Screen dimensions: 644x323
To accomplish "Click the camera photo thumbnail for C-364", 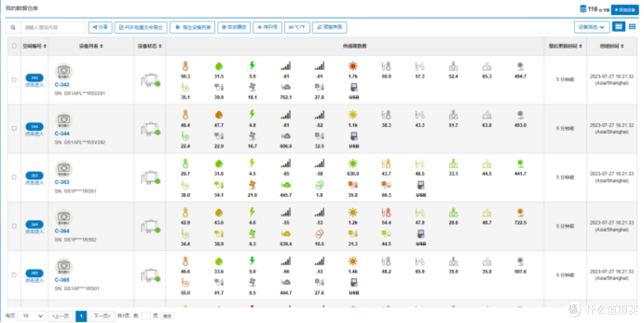I will pyautogui.click(x=64, y=217).
